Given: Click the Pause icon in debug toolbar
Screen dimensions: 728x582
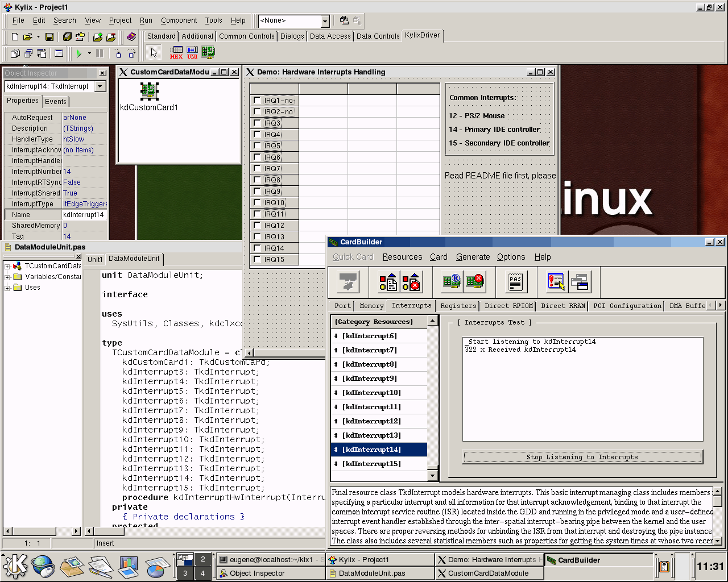Looking at the screenshot, I should (x=100, y=53).
